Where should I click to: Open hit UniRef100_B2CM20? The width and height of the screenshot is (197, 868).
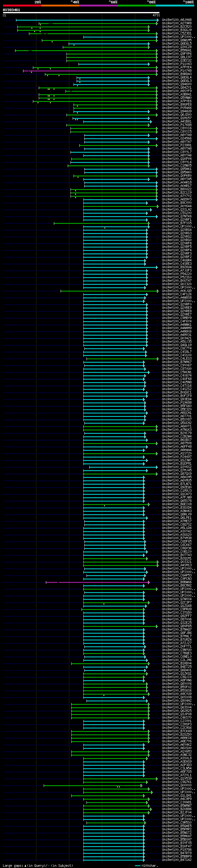(x=177, y=26)
